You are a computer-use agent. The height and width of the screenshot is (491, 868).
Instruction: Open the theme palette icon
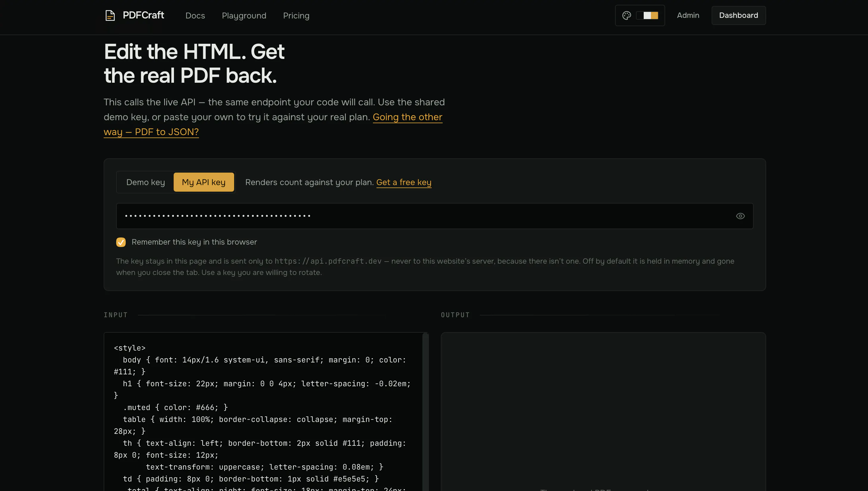click(626, 15)
